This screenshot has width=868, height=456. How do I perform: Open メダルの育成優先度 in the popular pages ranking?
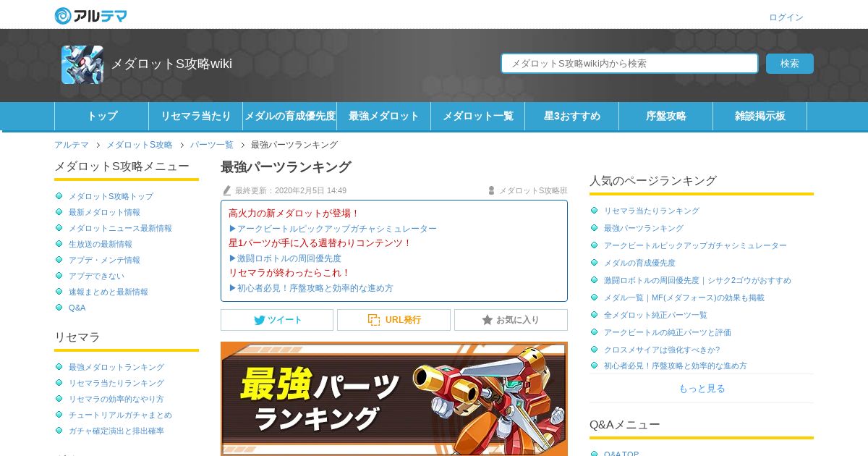coord(639,263)
